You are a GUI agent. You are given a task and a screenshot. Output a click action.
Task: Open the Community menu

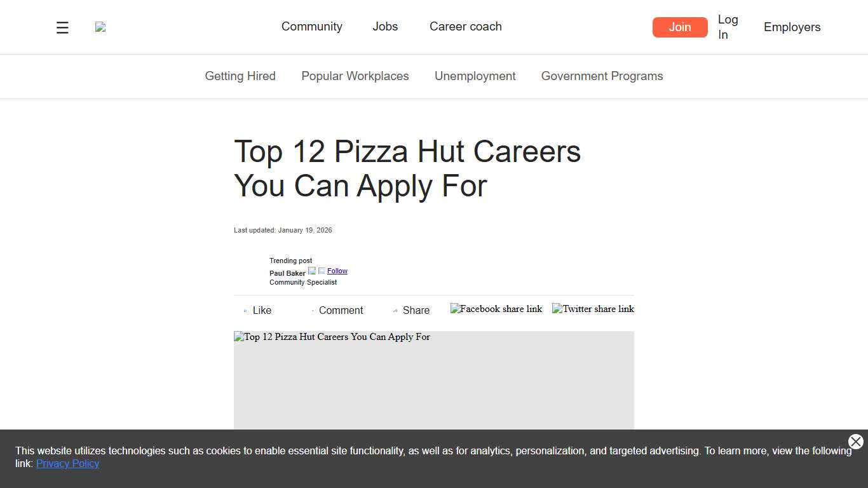[x=312, y=27]
